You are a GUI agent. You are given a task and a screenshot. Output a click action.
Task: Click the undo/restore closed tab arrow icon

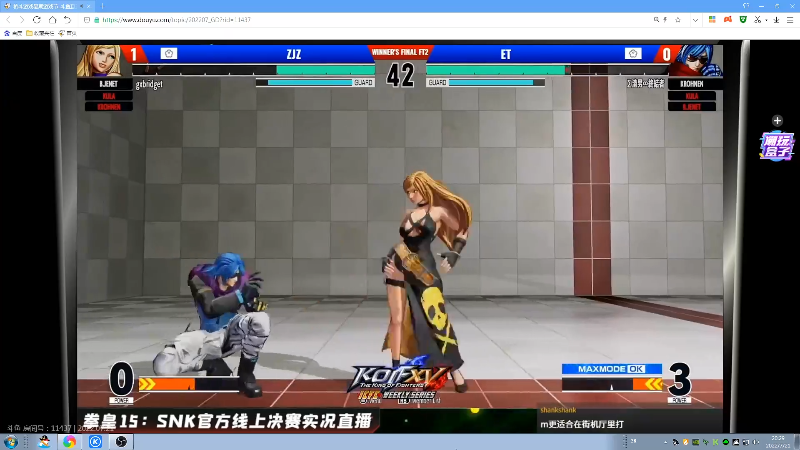(67, 20)
